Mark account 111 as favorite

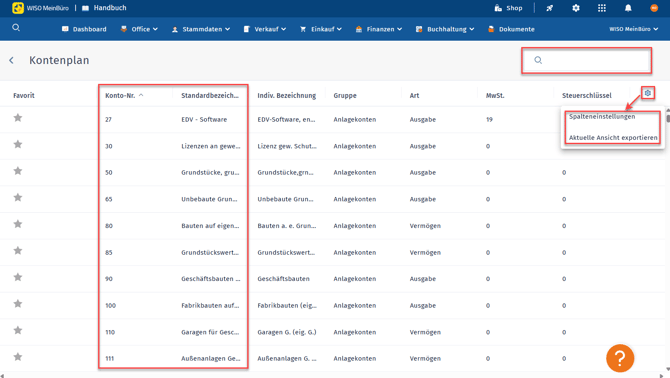tap(18, 357)
